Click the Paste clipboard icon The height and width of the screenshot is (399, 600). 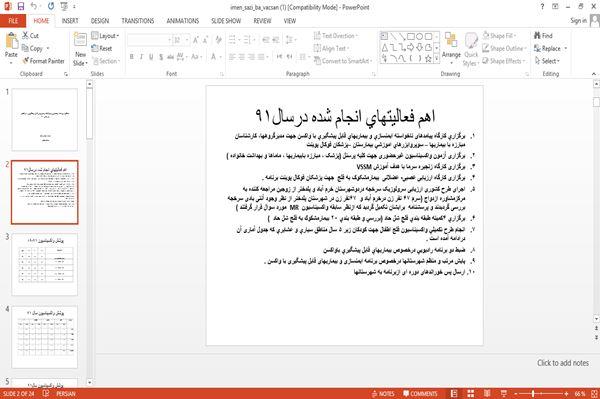pyautogui.click(x=11, y=41)
